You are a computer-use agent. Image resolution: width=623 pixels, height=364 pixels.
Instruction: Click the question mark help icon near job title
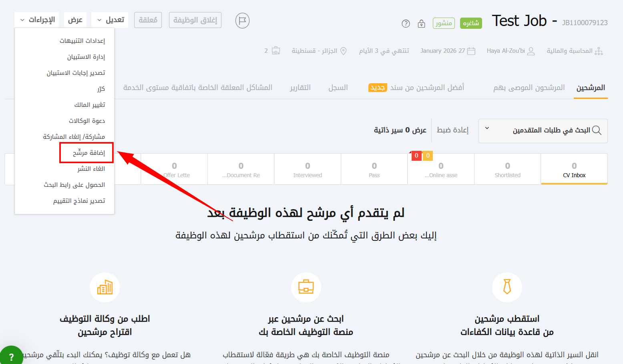(406, 24)
